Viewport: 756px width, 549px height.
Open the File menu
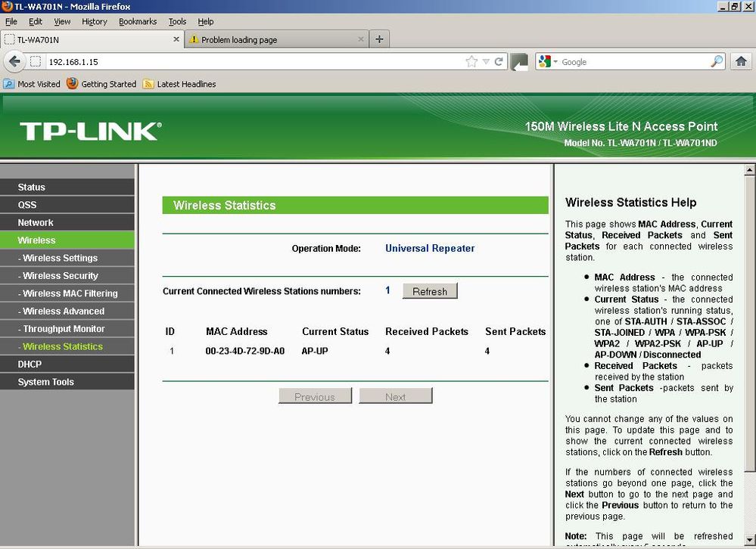coord(11,22)
